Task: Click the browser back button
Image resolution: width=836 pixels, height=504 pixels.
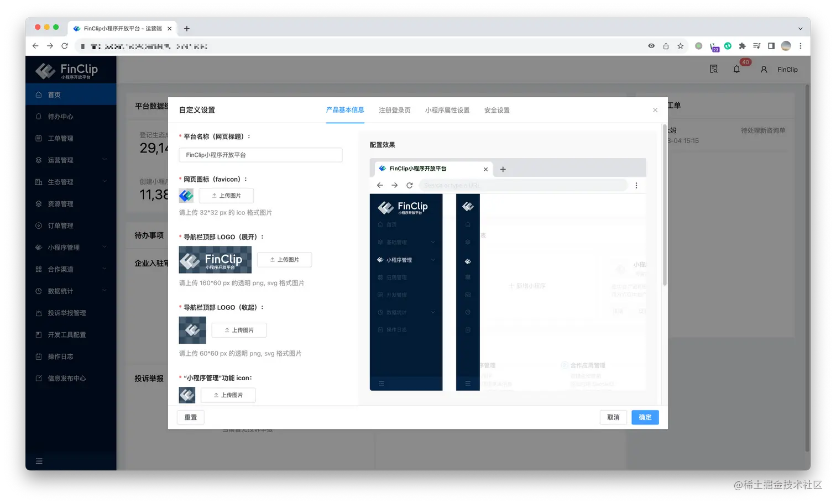Action: click(x=35, y=46)
